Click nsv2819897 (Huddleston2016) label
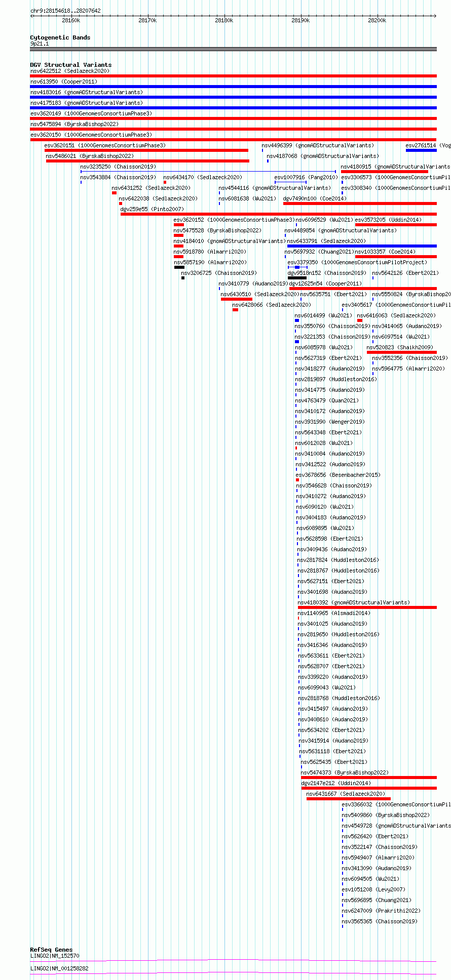 tap(336, 379)
